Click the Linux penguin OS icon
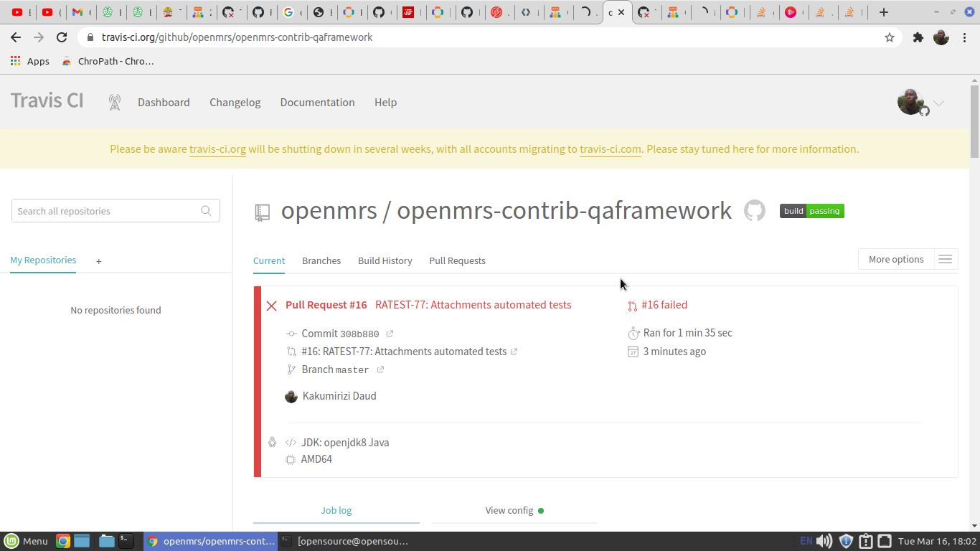 click(273, 443)
